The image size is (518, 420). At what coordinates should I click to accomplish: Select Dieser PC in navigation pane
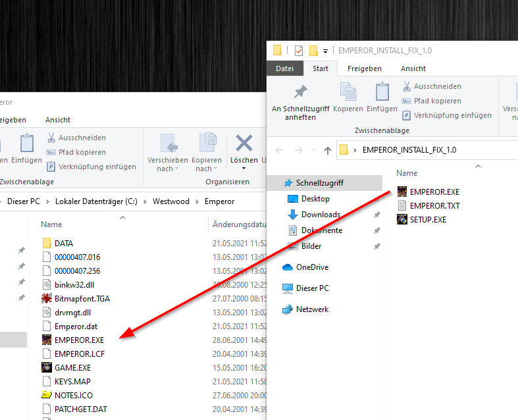pyautogui.click(x=313, y=288)
